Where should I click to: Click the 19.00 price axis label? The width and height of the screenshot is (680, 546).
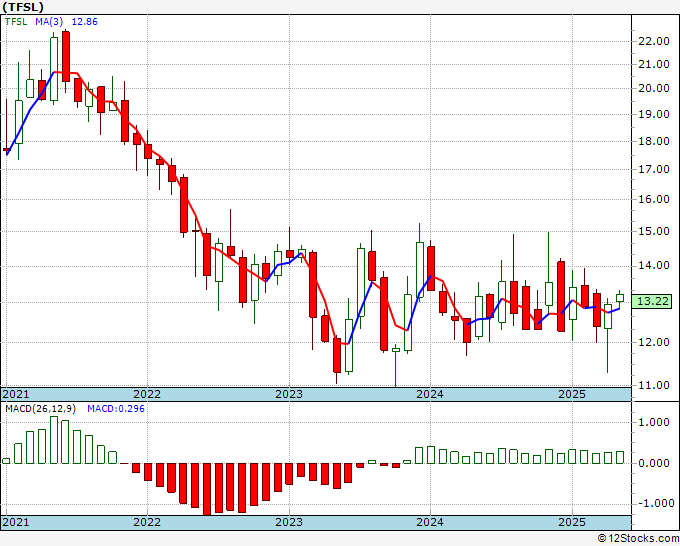click(x=654, y=114)
